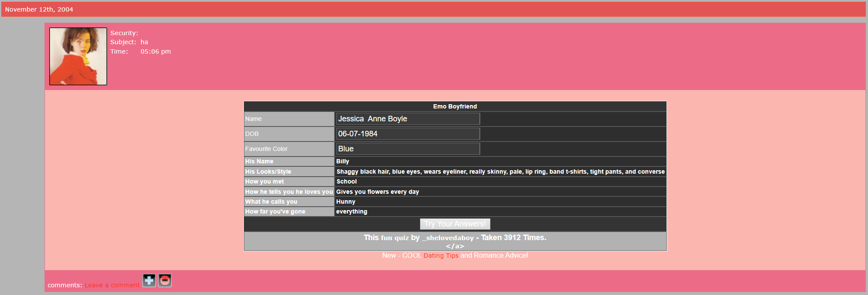Click the His Looks/Style description text
Screen dimensions: 868x295
pyautogui.click(x=500, y=172)
